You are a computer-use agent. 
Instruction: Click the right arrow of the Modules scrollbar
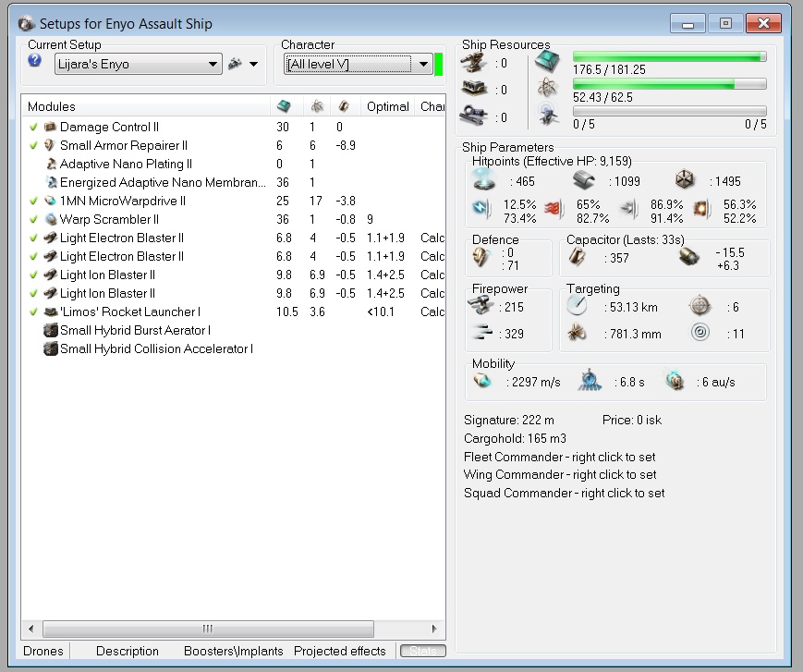434,629
